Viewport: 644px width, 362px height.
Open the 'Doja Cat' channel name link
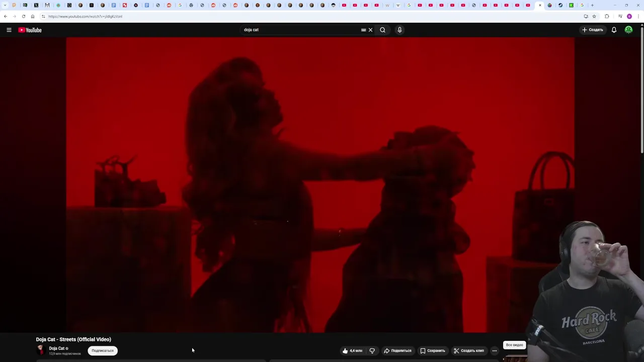[x=56, y=348]
